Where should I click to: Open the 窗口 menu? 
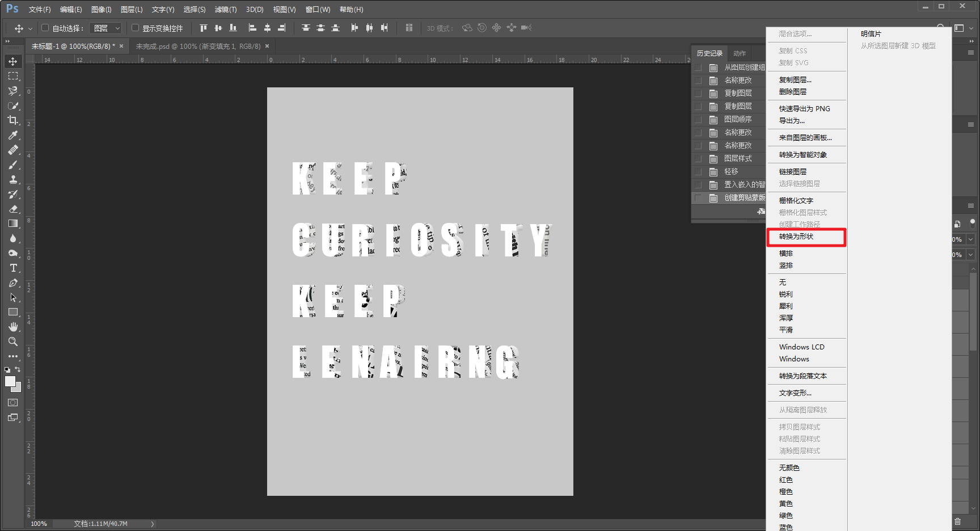click(x=318, y=10)
